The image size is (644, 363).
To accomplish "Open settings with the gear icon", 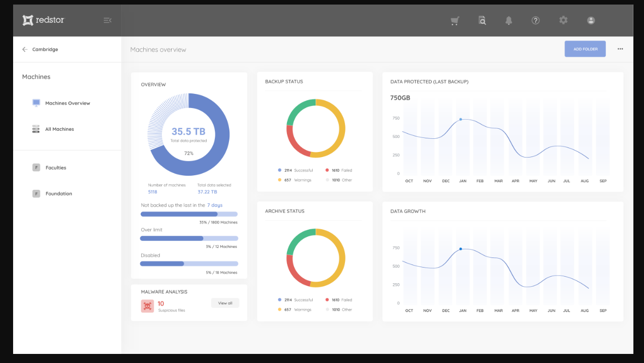I will pyautogui.click(x=563, y=20).
